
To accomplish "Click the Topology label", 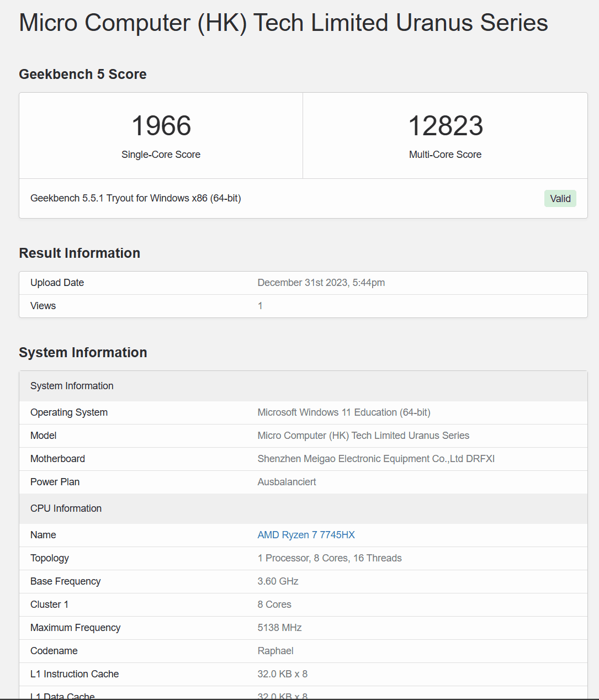I will point(50,558).
